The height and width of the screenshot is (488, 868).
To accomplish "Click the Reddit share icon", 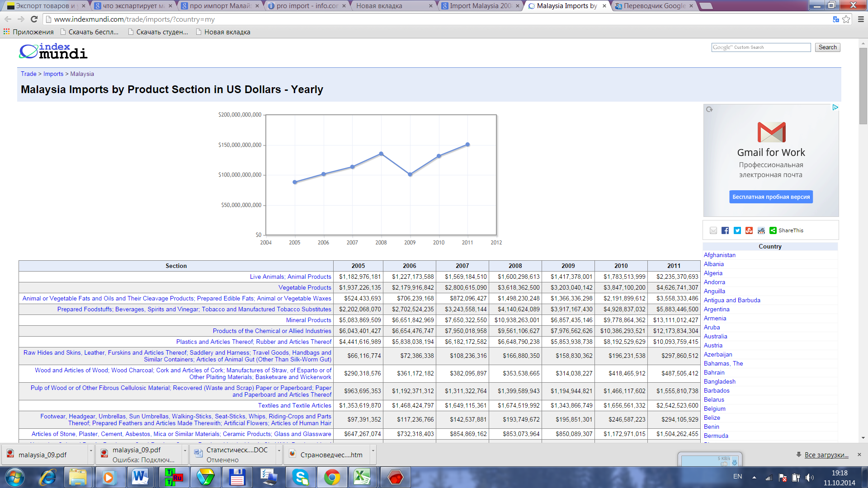I will [x=761, y=230].
